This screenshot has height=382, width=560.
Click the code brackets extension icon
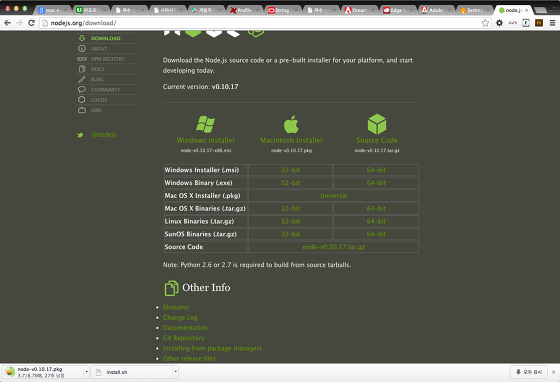click(x=512, y=23)
